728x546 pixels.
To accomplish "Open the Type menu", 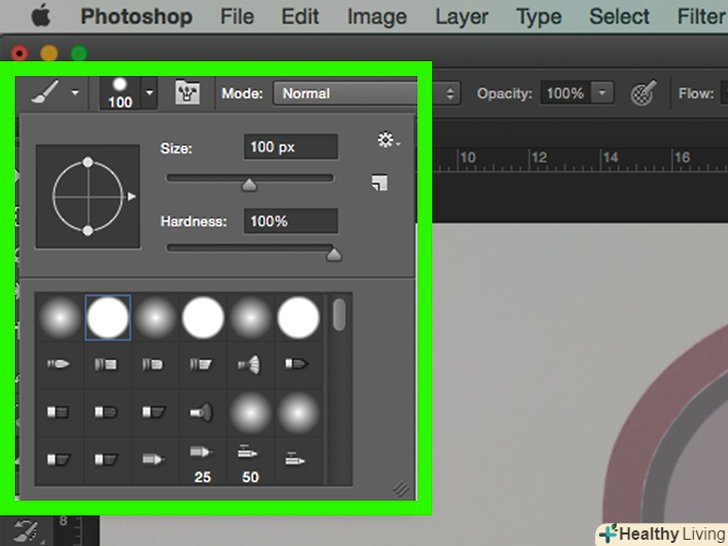I will pos(539,17).
